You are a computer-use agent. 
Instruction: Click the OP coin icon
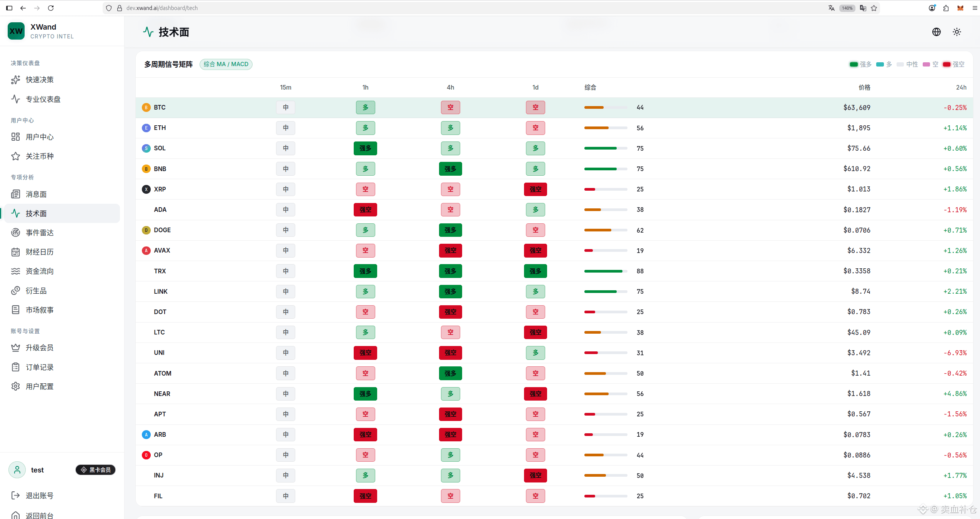(146, 455)
